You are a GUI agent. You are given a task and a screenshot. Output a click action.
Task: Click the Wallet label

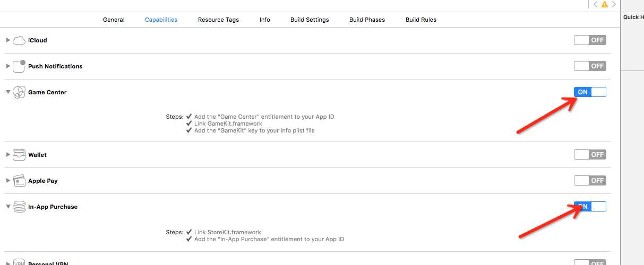coord(37,155)
